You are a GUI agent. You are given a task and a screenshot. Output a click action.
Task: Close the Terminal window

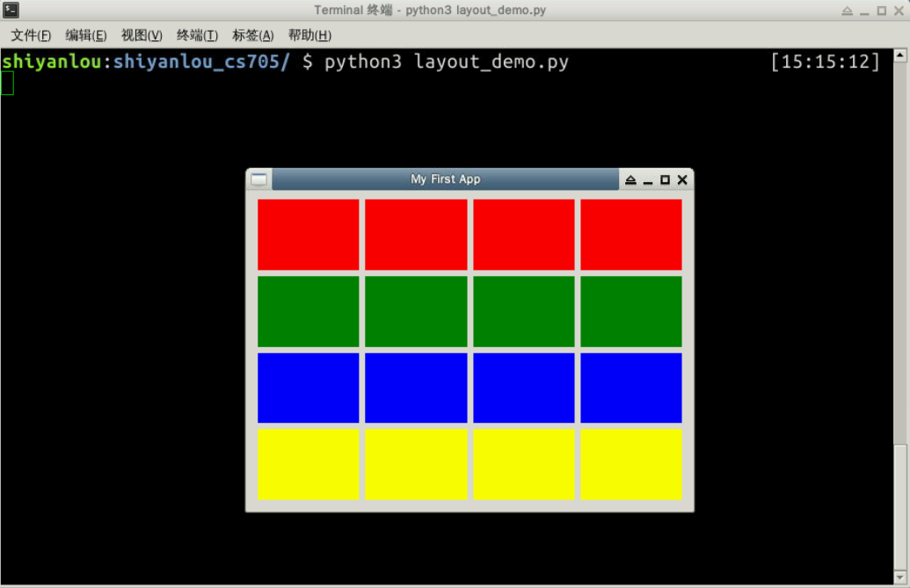899,11
